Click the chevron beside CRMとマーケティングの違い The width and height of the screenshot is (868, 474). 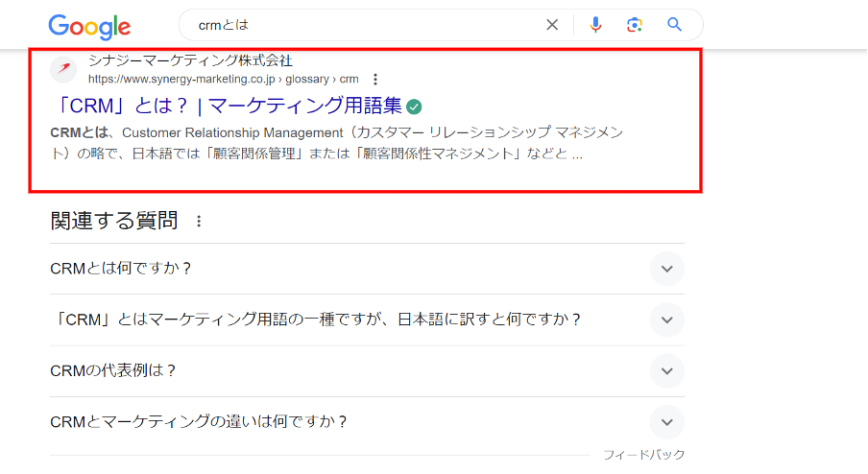667,422
